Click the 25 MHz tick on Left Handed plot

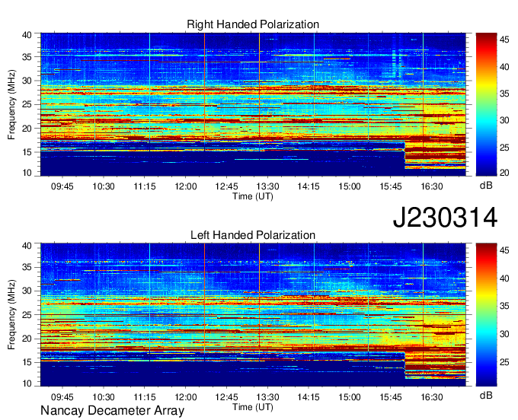27,315
